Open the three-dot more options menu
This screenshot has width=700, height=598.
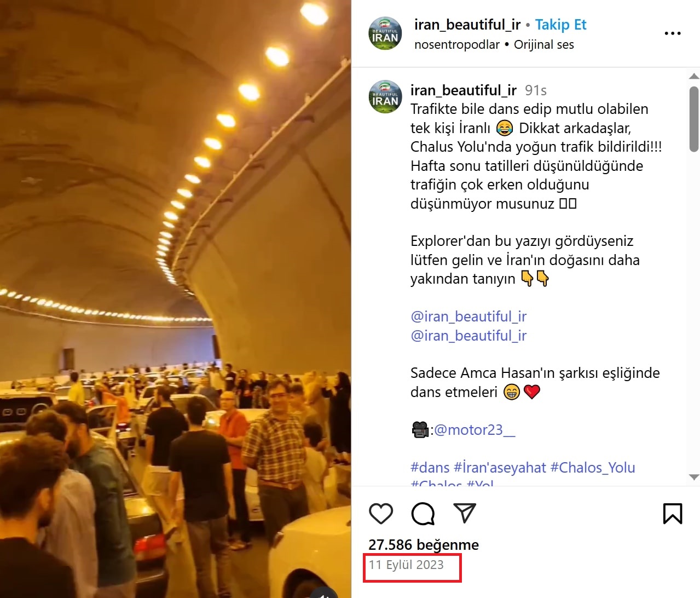[x=673, y=33]
